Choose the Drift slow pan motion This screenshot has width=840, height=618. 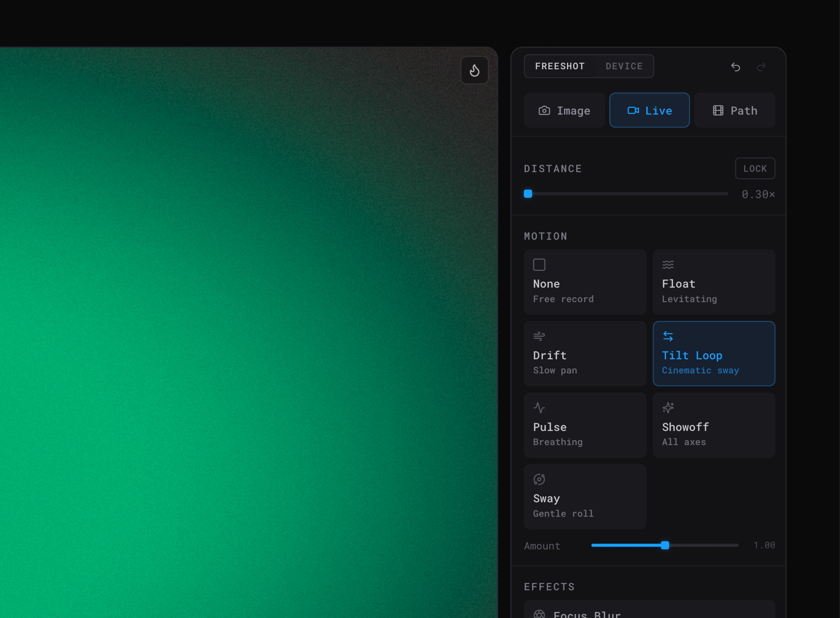click(585, 353)
